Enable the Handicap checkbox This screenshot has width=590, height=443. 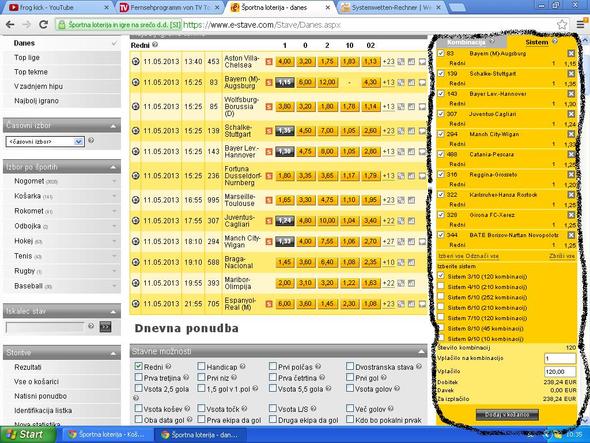201,366
